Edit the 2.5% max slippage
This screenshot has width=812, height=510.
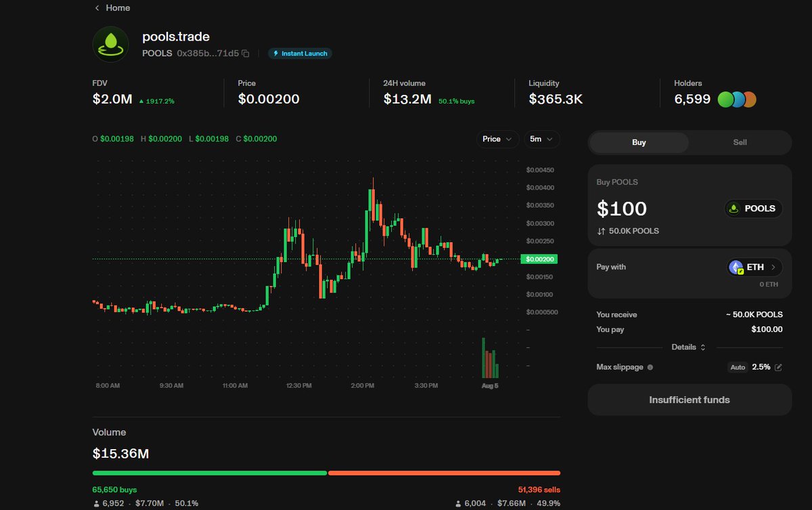point(778,367)
